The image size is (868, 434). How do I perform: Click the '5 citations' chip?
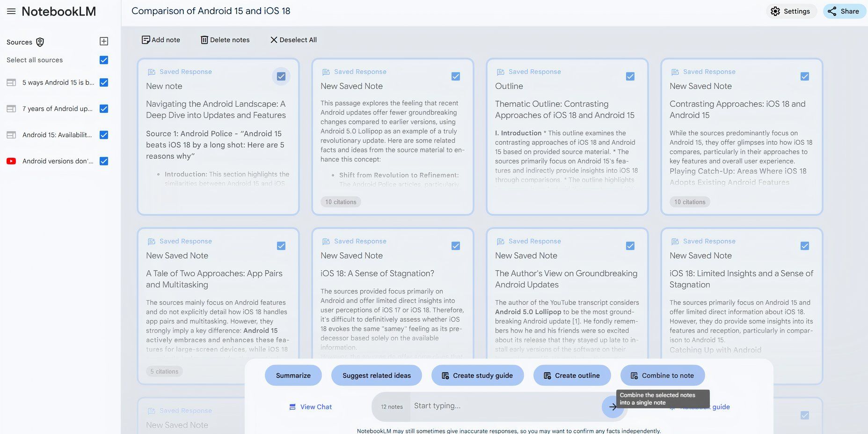(x=164, y=372)
